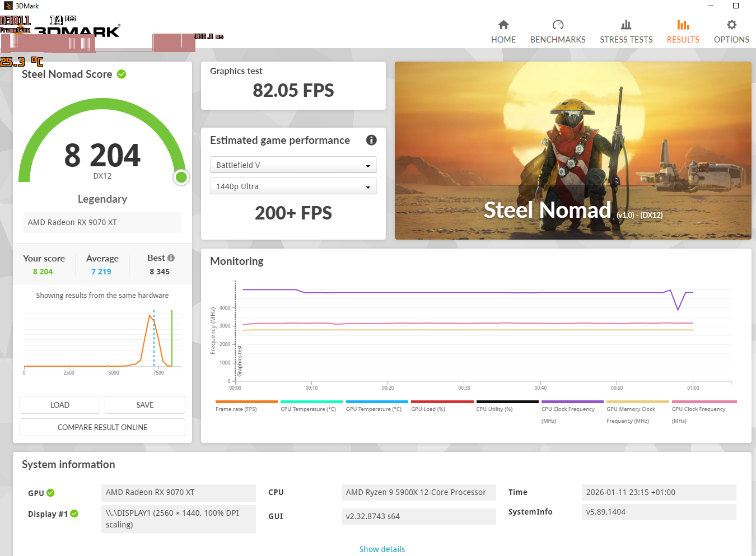The height and width of the screenshot is (556, 756).
Task: Click the GUI version v2.32.8743 s64 field
Action: pyautogui.click(x=419, y=516)
